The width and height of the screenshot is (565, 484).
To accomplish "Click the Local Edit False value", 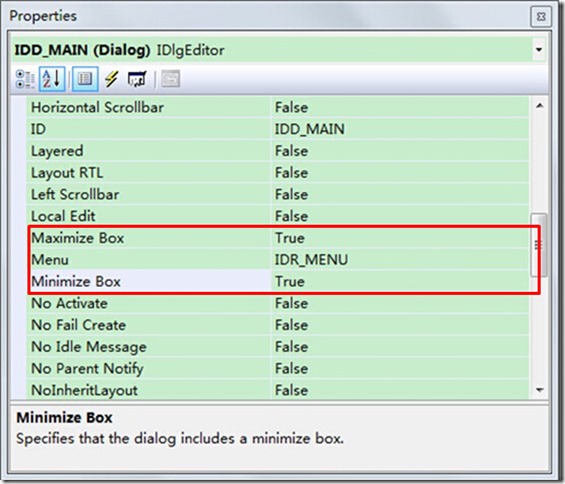I will (x=400, y=216).
